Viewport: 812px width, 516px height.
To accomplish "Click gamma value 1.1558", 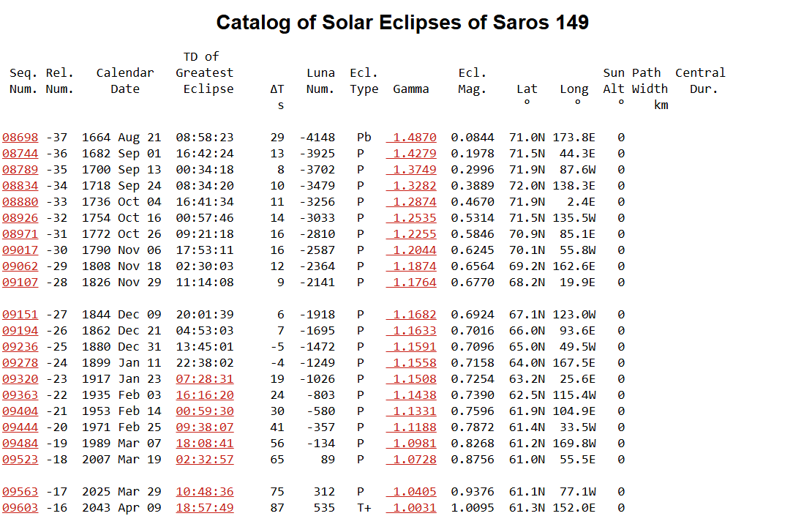I will [x=411, y=362].
